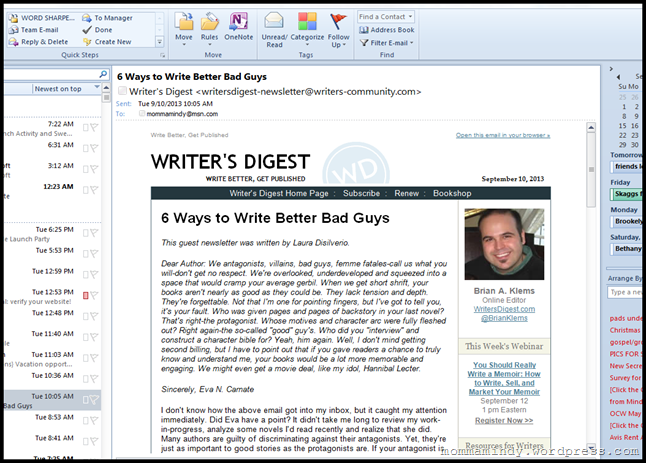Open the Categorize color squares
This screenshot has height=463, width=646.
point(307,21)
